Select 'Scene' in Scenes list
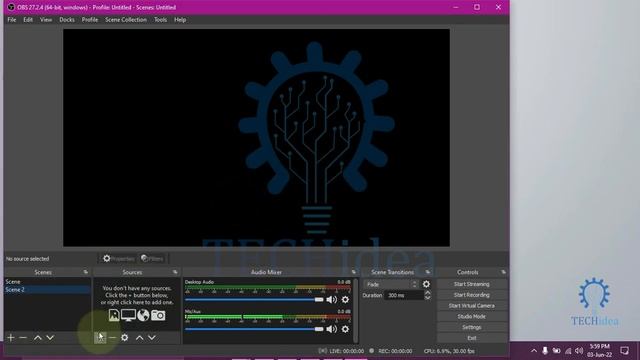Screen dimensions: 640x360 pyautogui.click(x=47, y=282)
